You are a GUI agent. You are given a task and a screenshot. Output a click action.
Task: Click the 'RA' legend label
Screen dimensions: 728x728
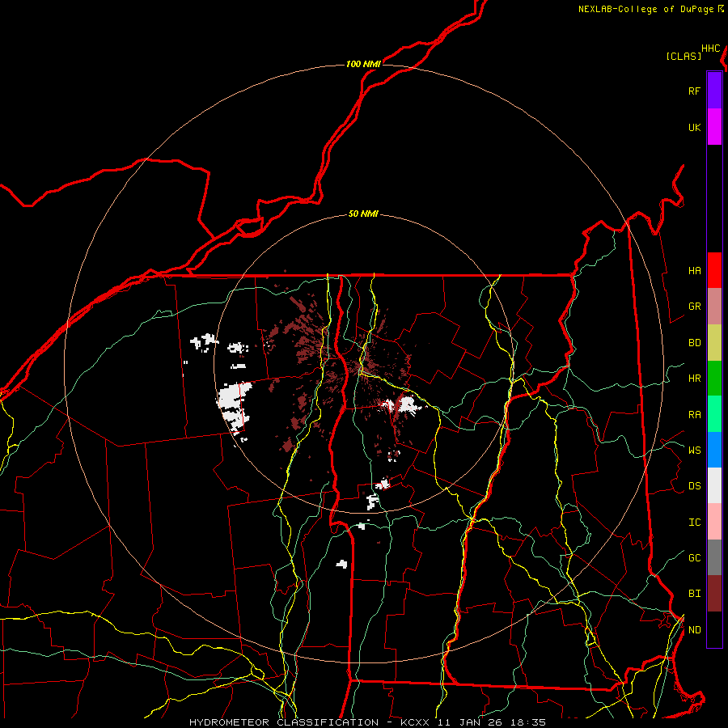[x=694, y=415]
